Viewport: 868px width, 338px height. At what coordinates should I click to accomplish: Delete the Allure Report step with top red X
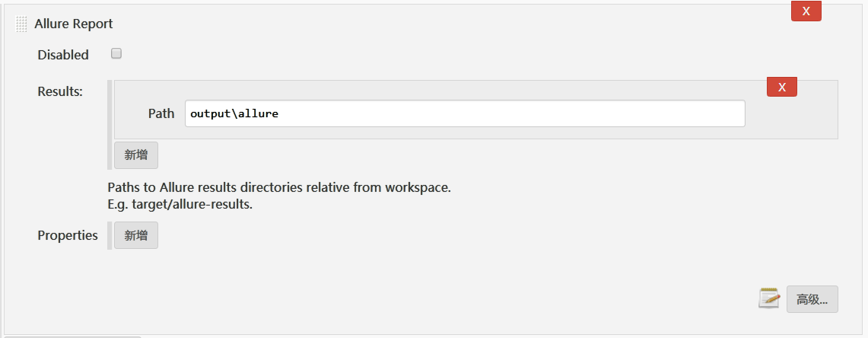point(806,11)
